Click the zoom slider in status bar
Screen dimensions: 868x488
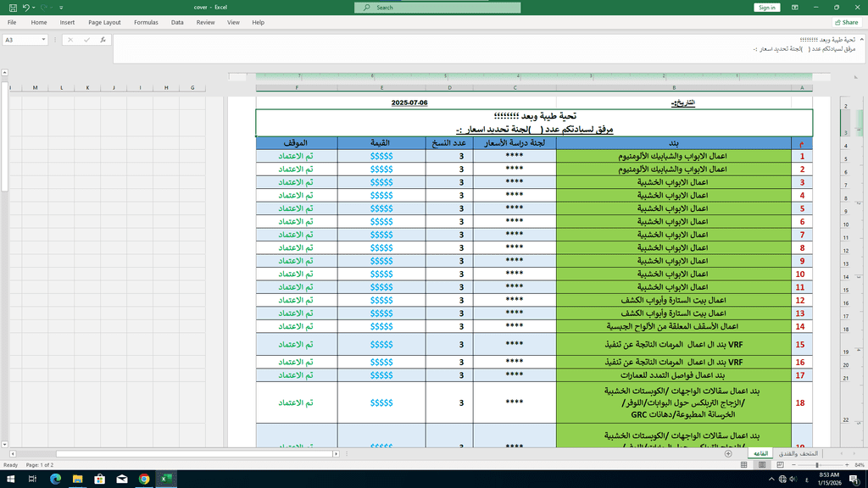pyautogui.click(x=815, y=465)
